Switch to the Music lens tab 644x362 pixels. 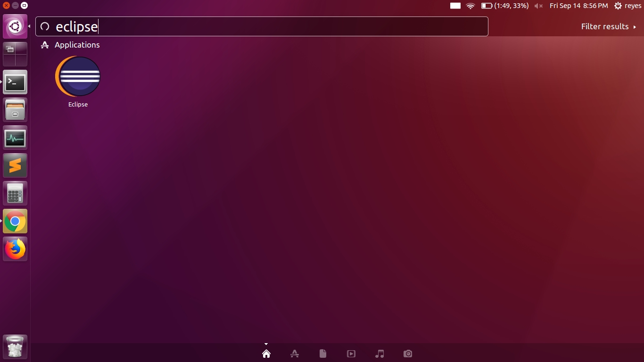pos(380,354)
